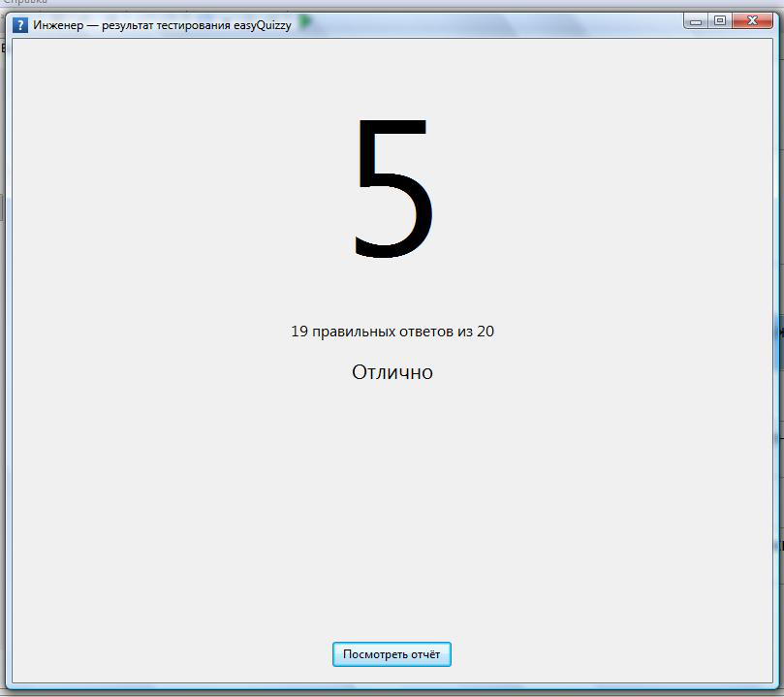Select the large grade number 5

point(392,188)
